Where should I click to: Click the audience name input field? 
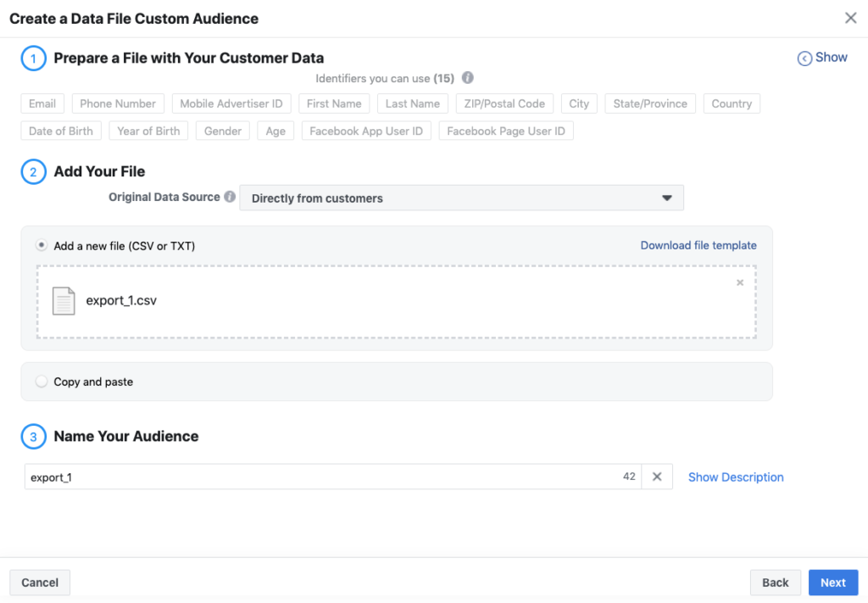click(x=322, y=477)
